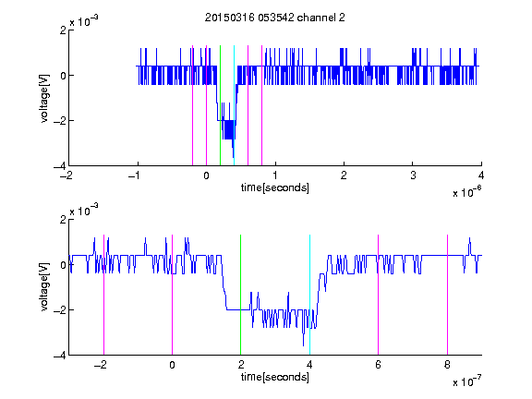Click the y-axis tick label -4 in top plot
532x399 pixels.
click(60, 166)
